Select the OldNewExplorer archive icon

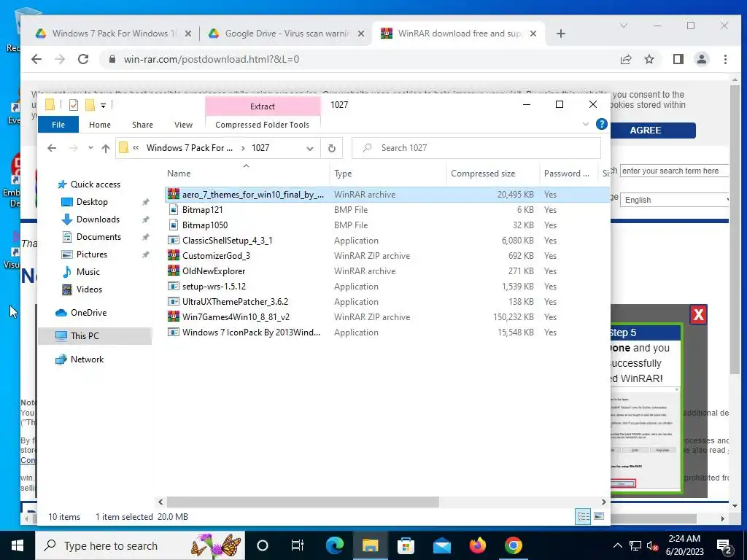[174, 271]
